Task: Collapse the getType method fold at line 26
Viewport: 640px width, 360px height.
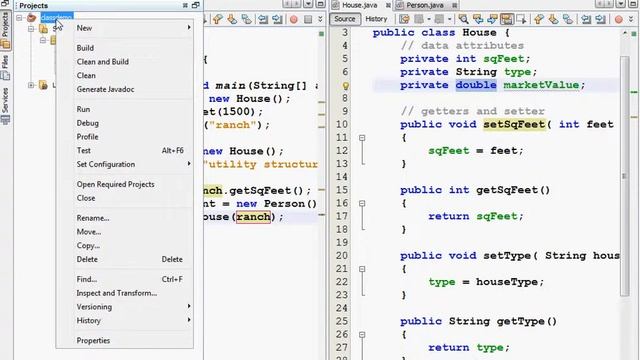Action: tap(362, 334)
